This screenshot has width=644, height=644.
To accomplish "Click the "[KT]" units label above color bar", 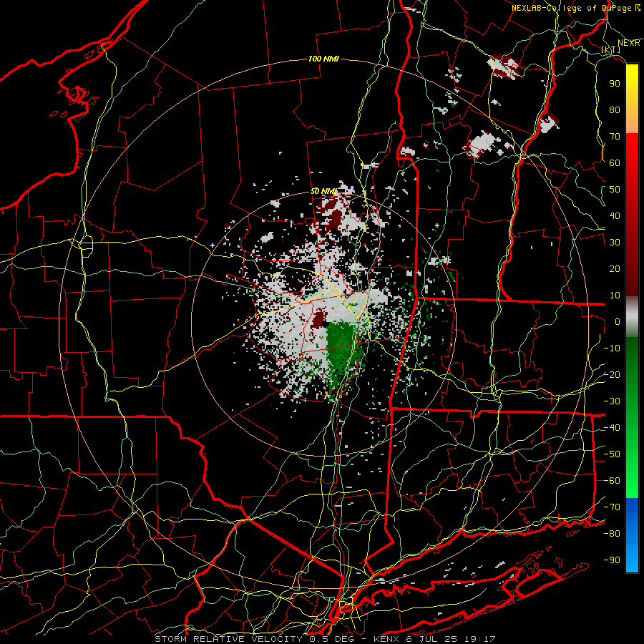I will tap(611, 49).
